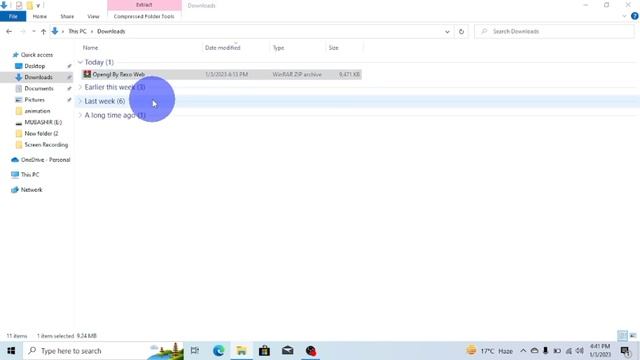Open Documents in navigation pane
The width and height of the screenshot is (640, 360).
[x=39, y=89]
